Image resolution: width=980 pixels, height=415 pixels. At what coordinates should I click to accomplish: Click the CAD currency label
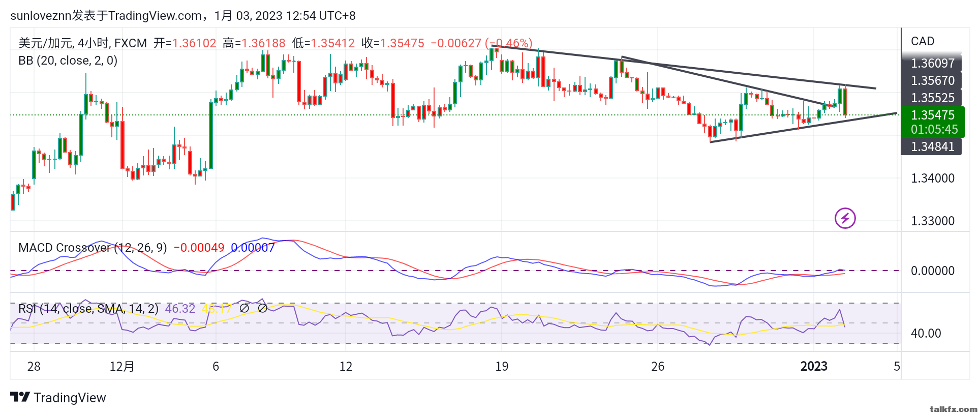923,41
